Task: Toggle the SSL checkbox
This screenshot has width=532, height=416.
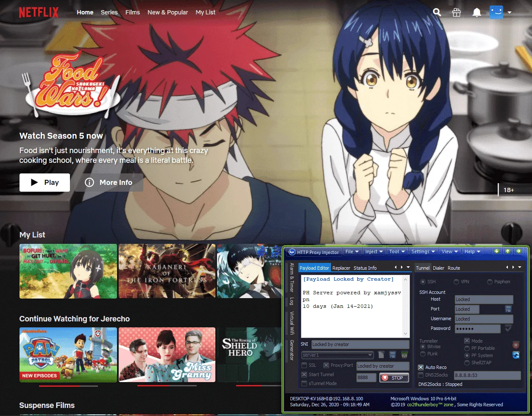Action: point(304,365)
